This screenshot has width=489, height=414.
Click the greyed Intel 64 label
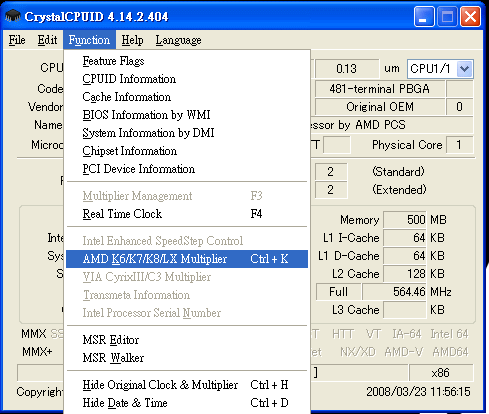point(449,334)
